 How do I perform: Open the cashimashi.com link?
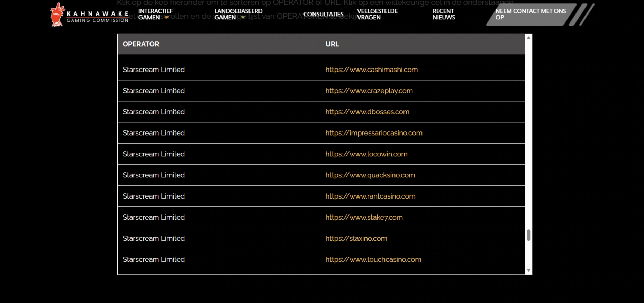(371, 70)
